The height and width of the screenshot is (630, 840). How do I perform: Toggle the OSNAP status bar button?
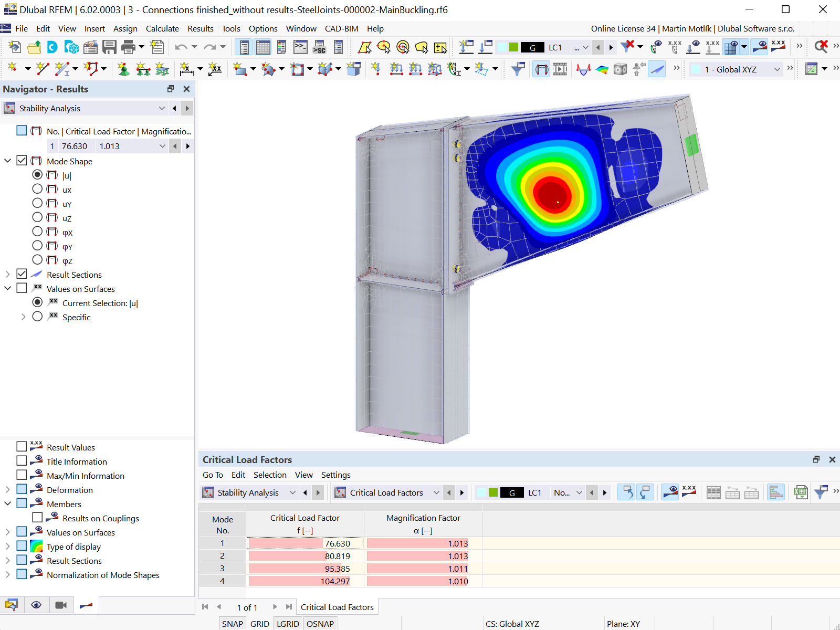320,624
